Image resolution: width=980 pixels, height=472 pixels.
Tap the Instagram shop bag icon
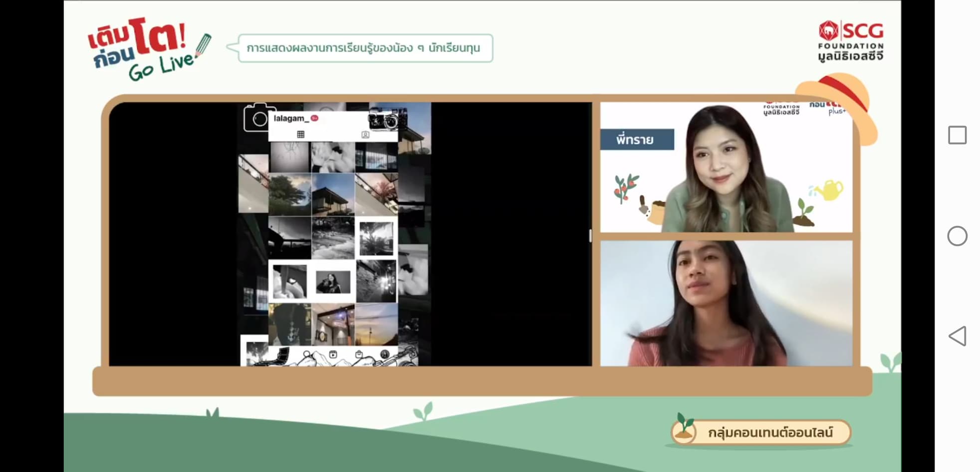(x=359, y=355)
